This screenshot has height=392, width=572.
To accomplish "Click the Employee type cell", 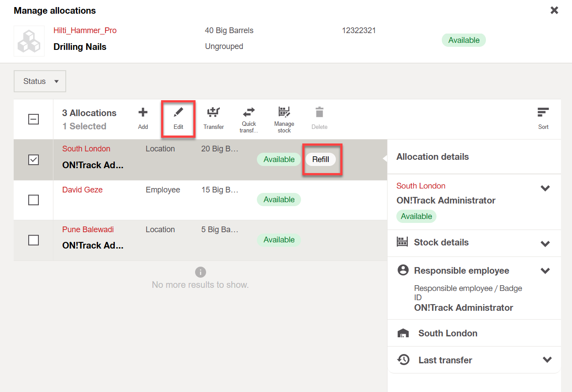I will click(163, 190).
